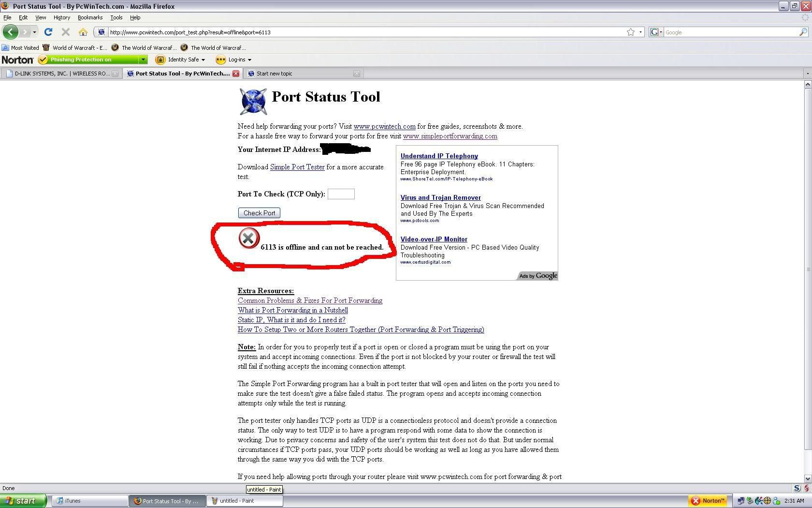Open the Tools menu
Viewport: 812px width, 508px height.
[116, 17]
